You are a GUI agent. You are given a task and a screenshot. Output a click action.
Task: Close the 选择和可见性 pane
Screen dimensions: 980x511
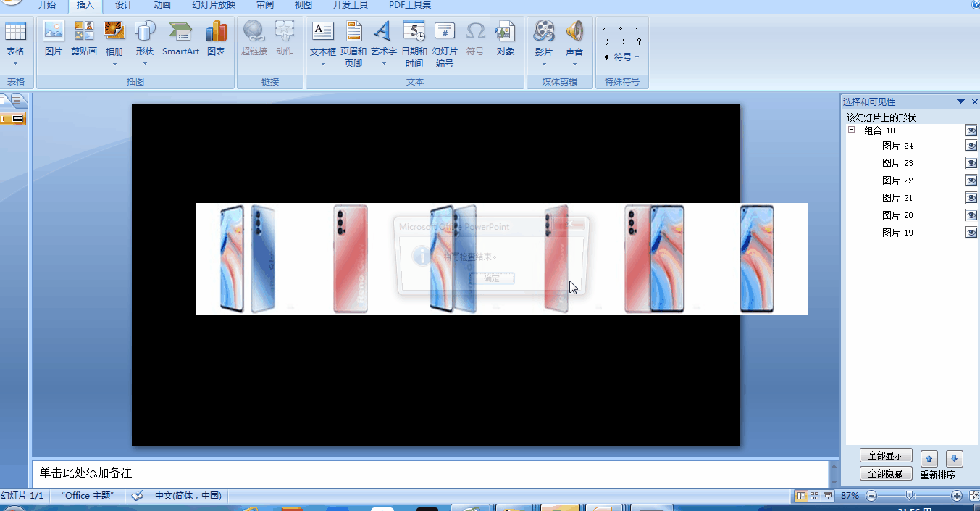click(x=974, y=102)
